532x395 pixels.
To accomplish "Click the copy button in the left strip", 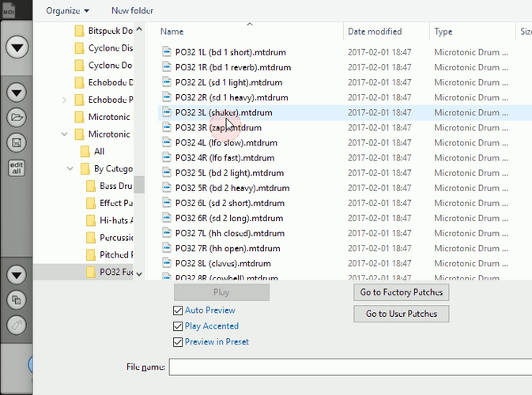I will click(17, 300).
